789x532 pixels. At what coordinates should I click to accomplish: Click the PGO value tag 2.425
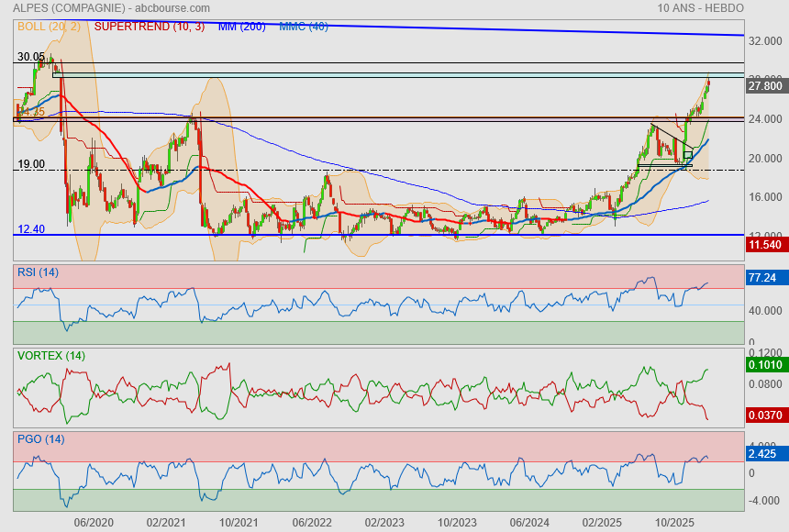765,453
